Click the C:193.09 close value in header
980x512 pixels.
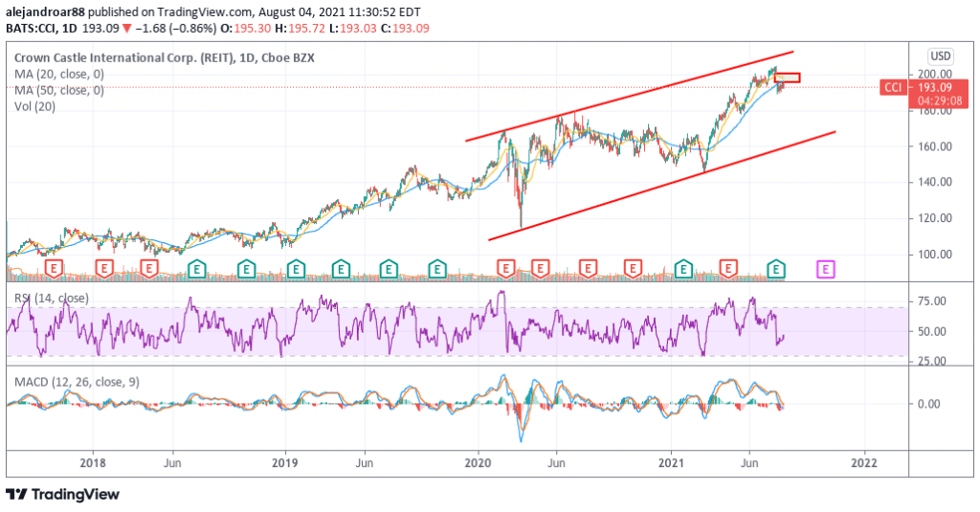point(405,28)
